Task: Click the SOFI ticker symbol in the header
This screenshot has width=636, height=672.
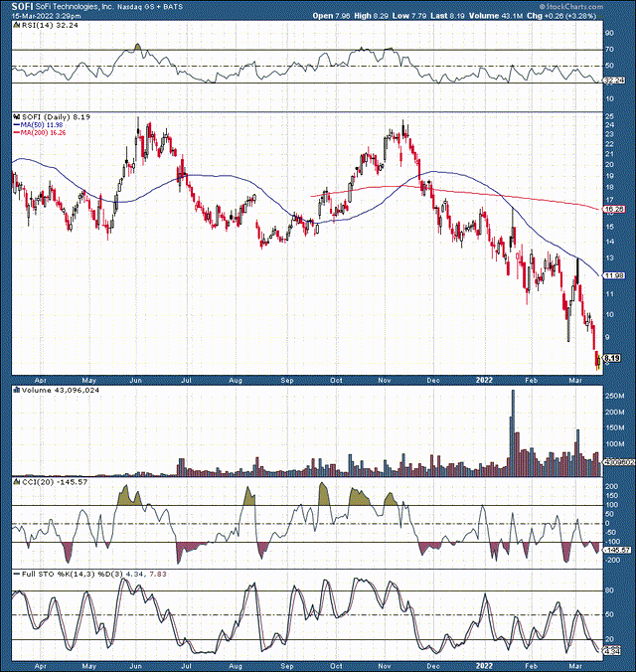Action: 22,6
